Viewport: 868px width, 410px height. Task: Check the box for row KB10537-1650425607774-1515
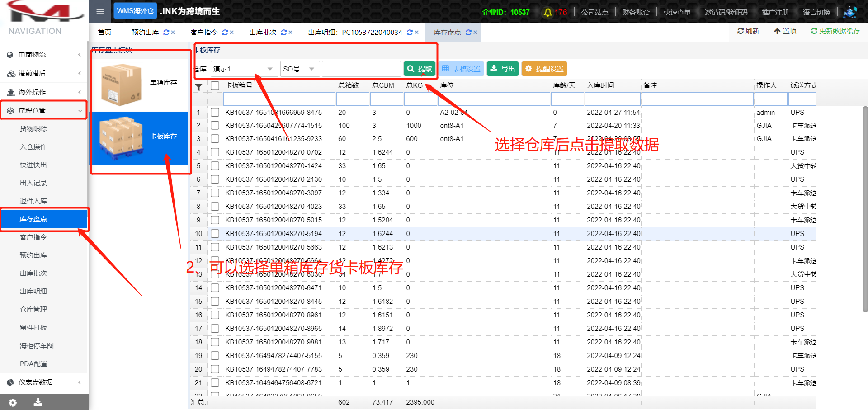(215, 126)
